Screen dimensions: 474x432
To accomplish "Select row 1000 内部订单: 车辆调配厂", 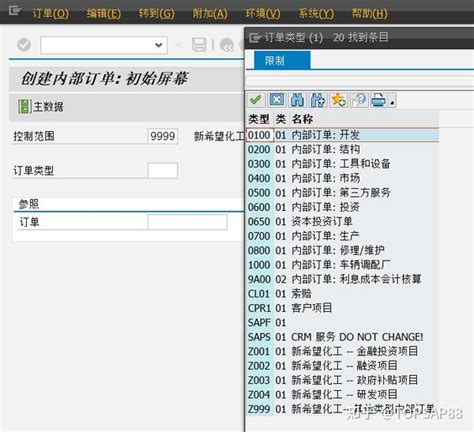I will 343,265.
